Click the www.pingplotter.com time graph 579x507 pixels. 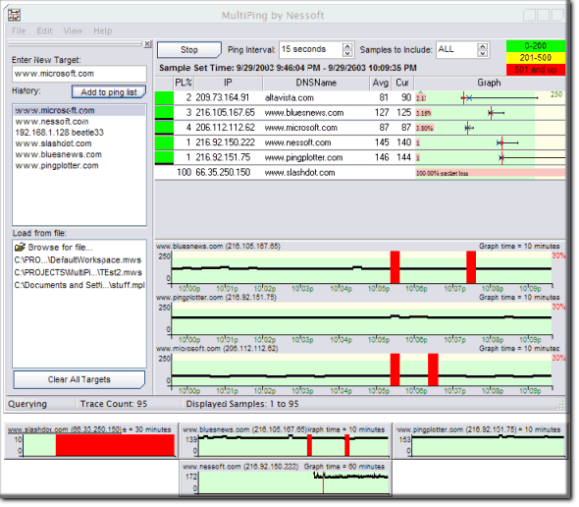tap(361, 319)
